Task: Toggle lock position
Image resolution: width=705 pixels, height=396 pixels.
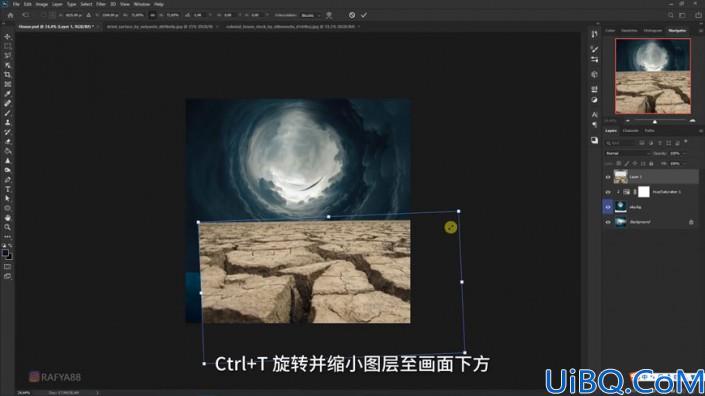Action: 635,164
